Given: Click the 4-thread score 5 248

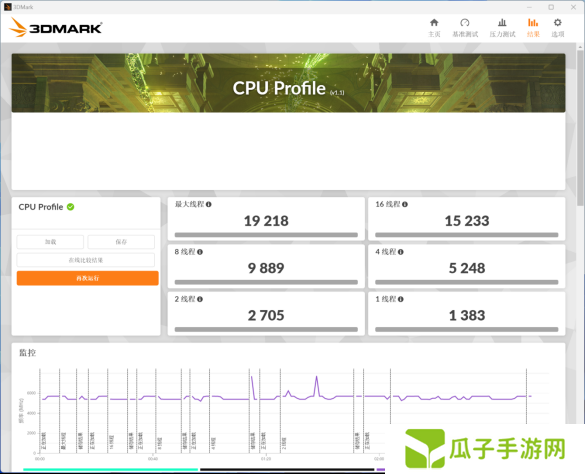Looking at the screenshot, I should [467, 268].
